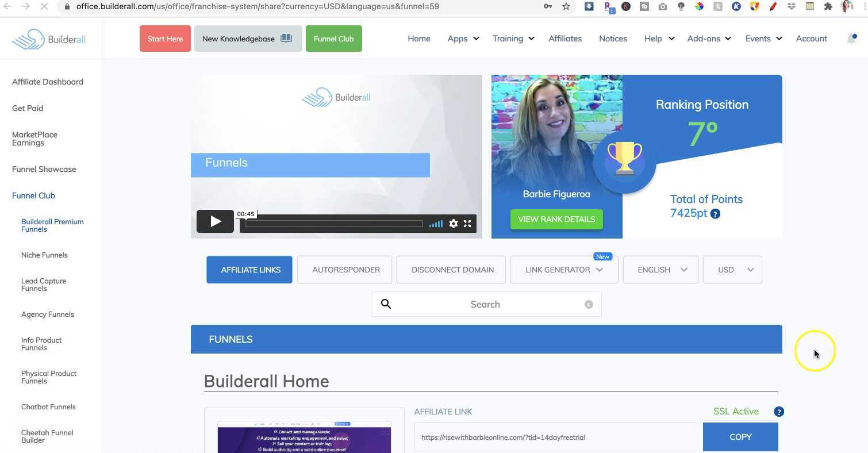Switch to the Autoresponder tab
The height and width of the screenshot is (453, 868).
coord(345,270)
